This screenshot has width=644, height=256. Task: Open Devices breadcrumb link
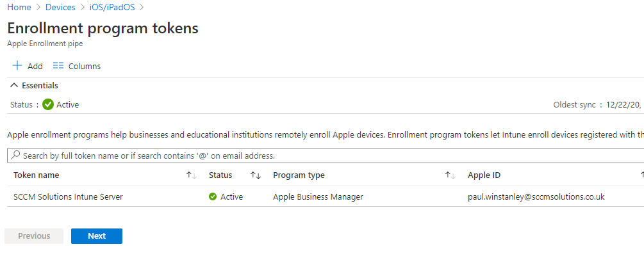[62, 7]
